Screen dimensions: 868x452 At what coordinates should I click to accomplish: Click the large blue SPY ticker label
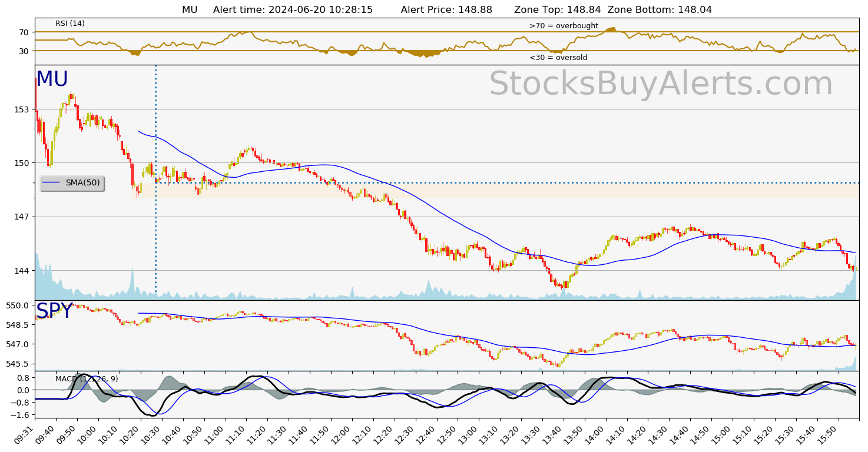click(x=54, y=311)
